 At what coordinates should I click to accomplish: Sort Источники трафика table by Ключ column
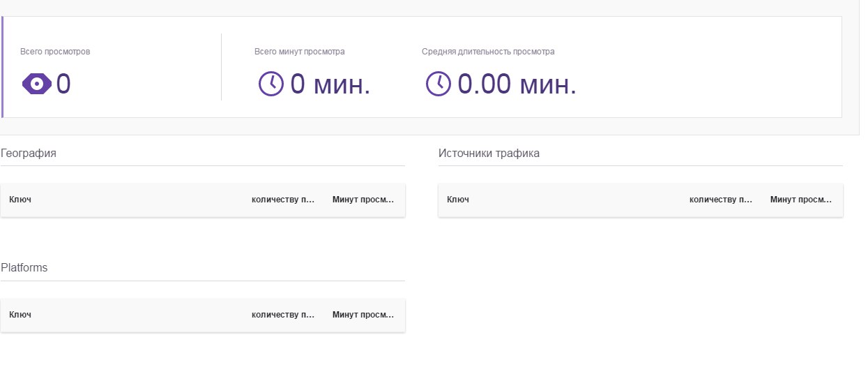(458, 200)
